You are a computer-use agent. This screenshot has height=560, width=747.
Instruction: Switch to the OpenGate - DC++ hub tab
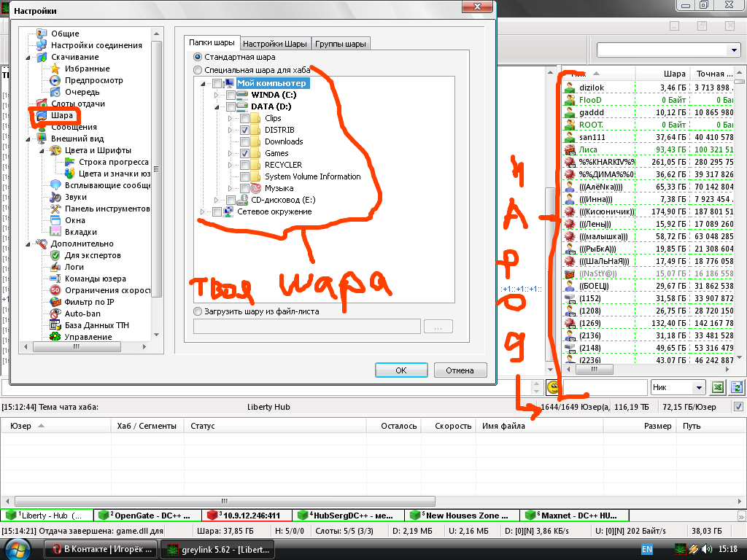click(x=147, y=516)
